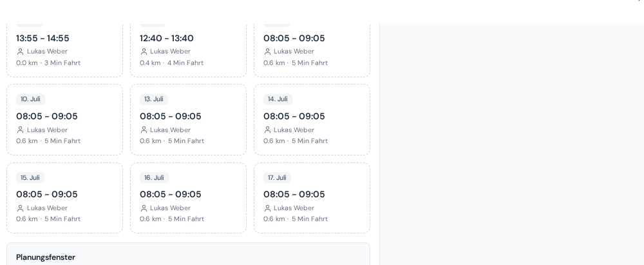This screenshot has height=265, width=644.
Task: Click person icon in 13. Juli card
Action: [x=144, y=130]
